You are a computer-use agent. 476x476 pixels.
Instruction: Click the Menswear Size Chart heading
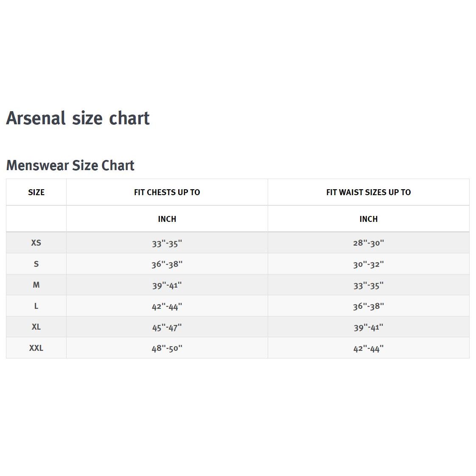(70, 165)
